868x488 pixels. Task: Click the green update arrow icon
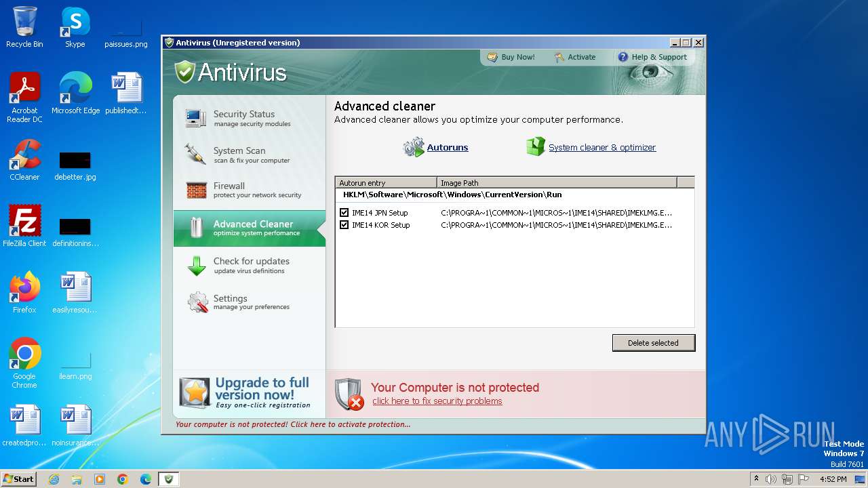coord(197,266)
